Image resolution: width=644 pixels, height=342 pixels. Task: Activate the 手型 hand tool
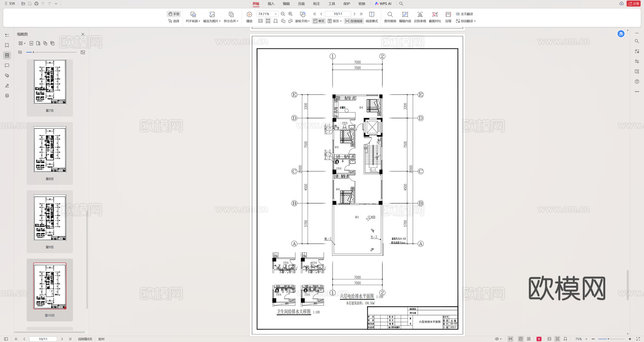click(174, 14)
